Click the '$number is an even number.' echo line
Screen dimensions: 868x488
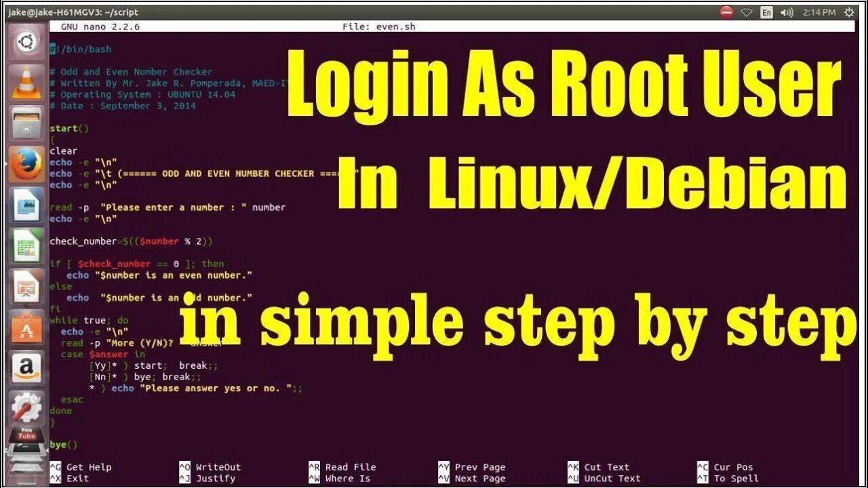(159, 275)
